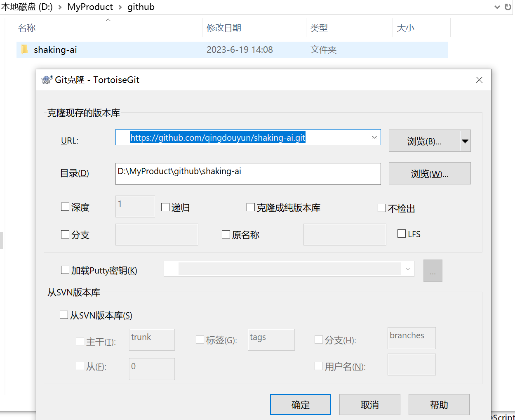Click the URL input field
Screen dimensions: 515x420
[x=248, y=137]
